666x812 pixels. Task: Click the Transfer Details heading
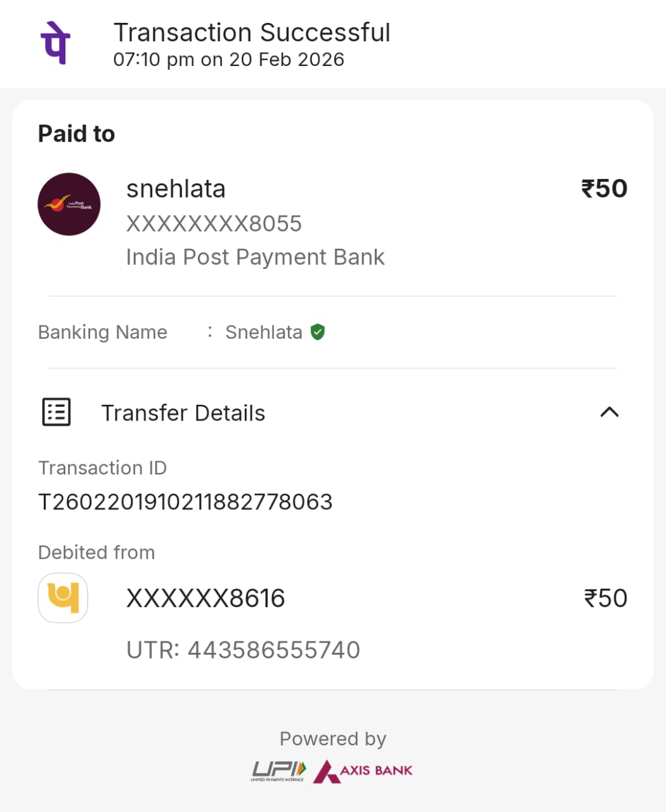(183, 413)
